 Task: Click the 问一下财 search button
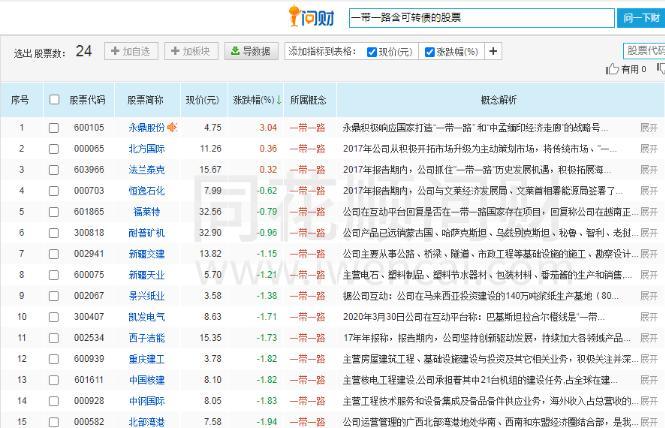click(641, 17)
